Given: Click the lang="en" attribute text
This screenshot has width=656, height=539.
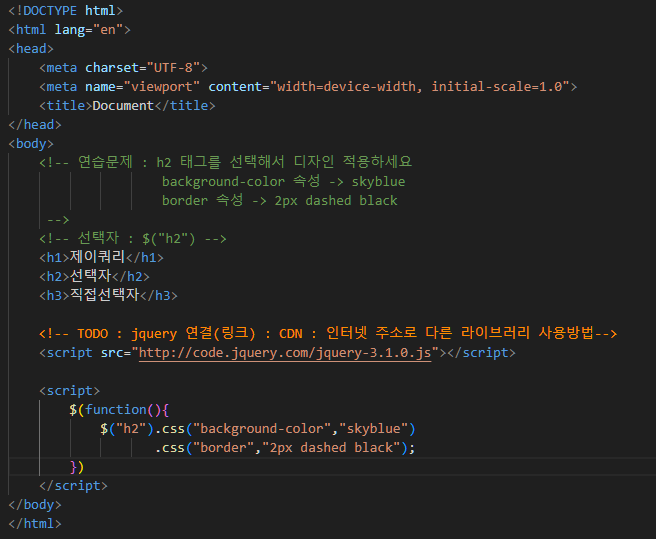Looking at the screenshot, I should pos(89,30).
